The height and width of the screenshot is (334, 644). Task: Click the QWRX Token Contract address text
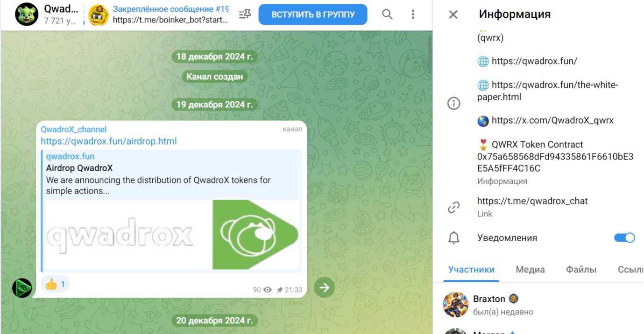click(555, 162)
